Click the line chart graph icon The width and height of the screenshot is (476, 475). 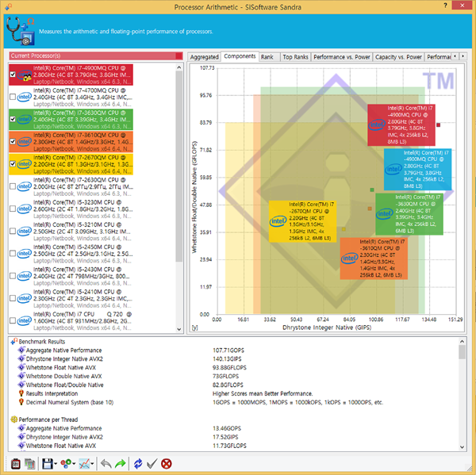pyautogui.click(x=84, y=464)
